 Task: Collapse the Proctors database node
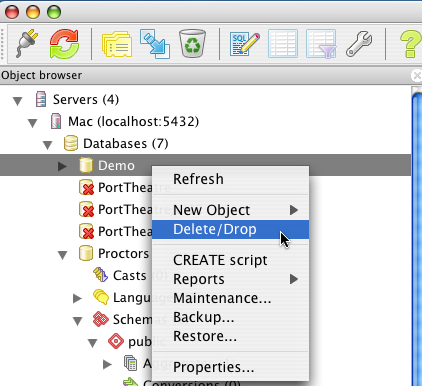(x=62, y=255)
